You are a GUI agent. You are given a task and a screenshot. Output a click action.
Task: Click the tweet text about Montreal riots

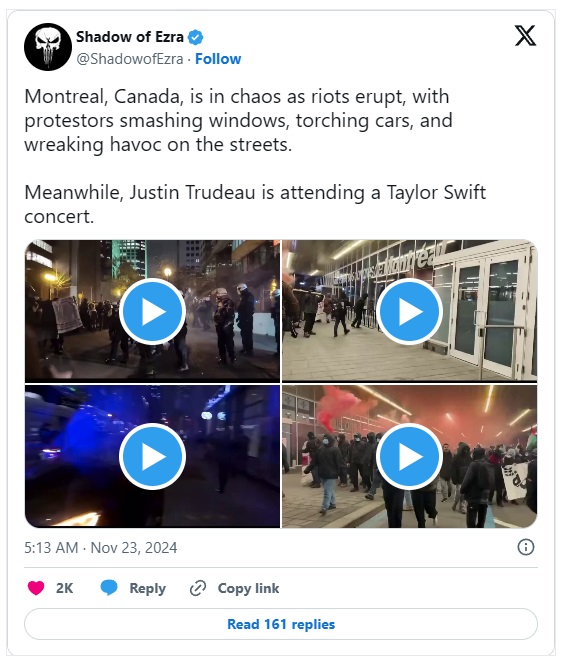255,157
